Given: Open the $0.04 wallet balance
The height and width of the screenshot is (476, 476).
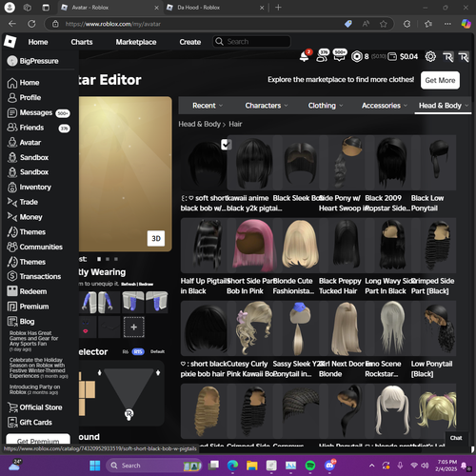Looking at the screenshot, I should pos(403,56).
